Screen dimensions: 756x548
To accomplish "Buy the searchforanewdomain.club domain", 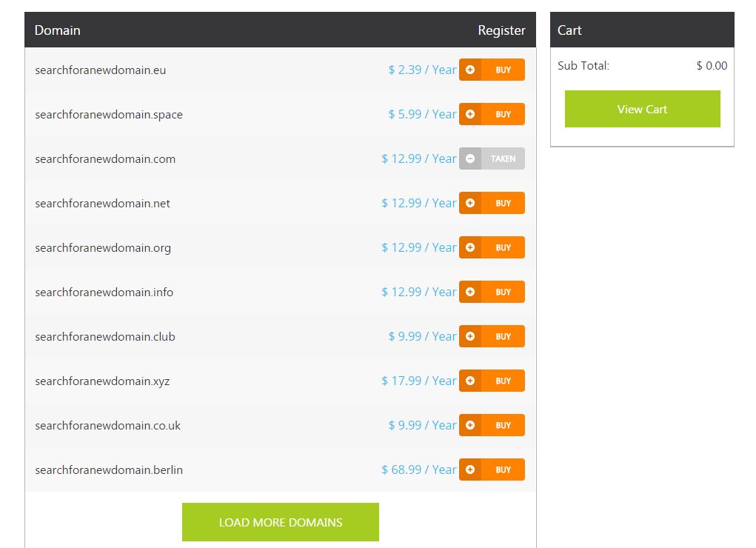I will [x=492, y=336].
